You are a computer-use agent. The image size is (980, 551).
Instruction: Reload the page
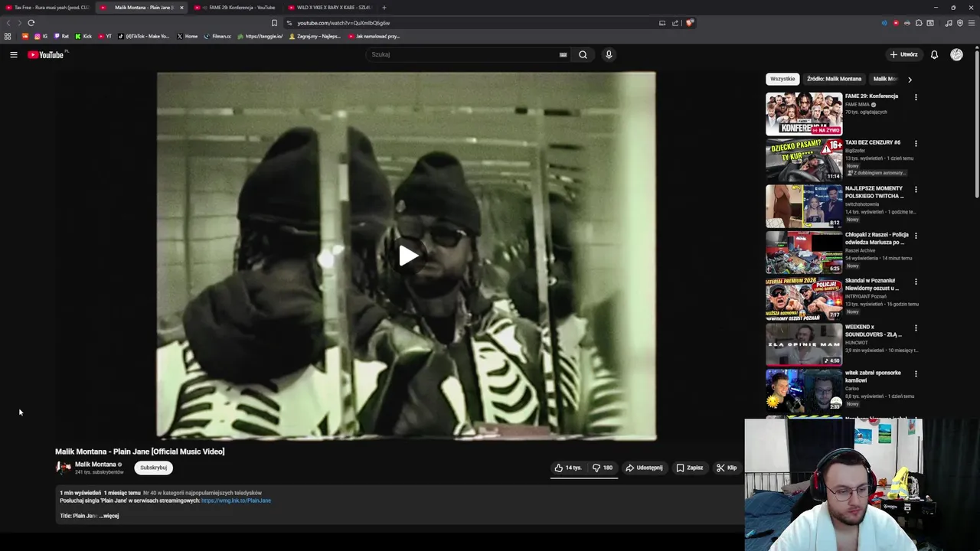coord(31,23)
